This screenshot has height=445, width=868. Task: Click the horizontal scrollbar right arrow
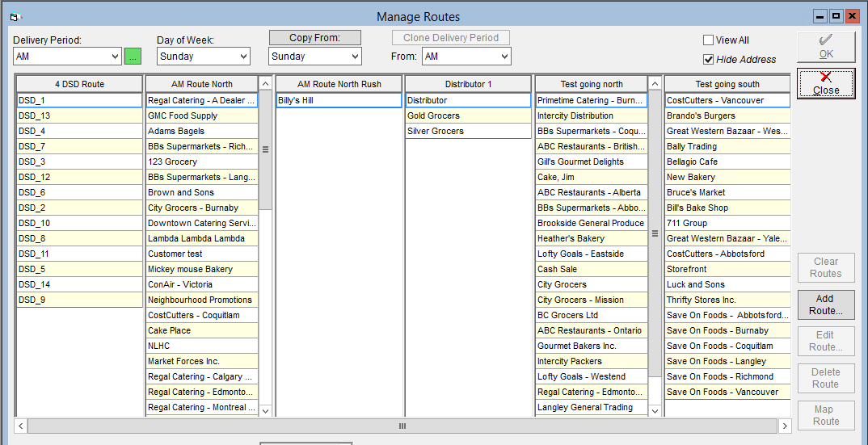pyautogui.click(x=785, y=426)
